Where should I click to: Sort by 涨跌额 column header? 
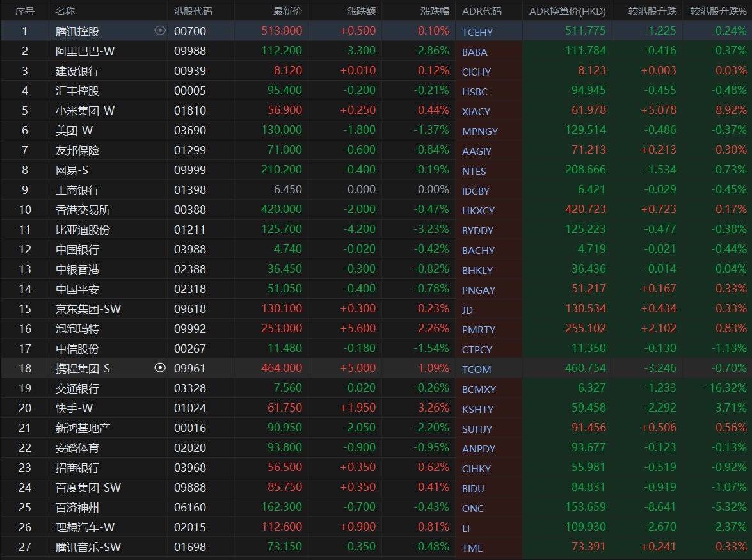coord(361,11)
